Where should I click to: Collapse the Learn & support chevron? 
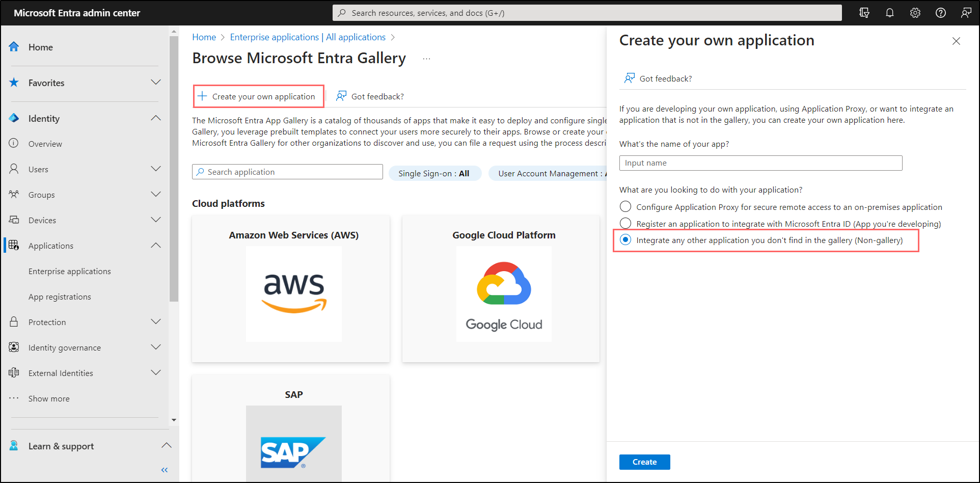tap(167, 445)
